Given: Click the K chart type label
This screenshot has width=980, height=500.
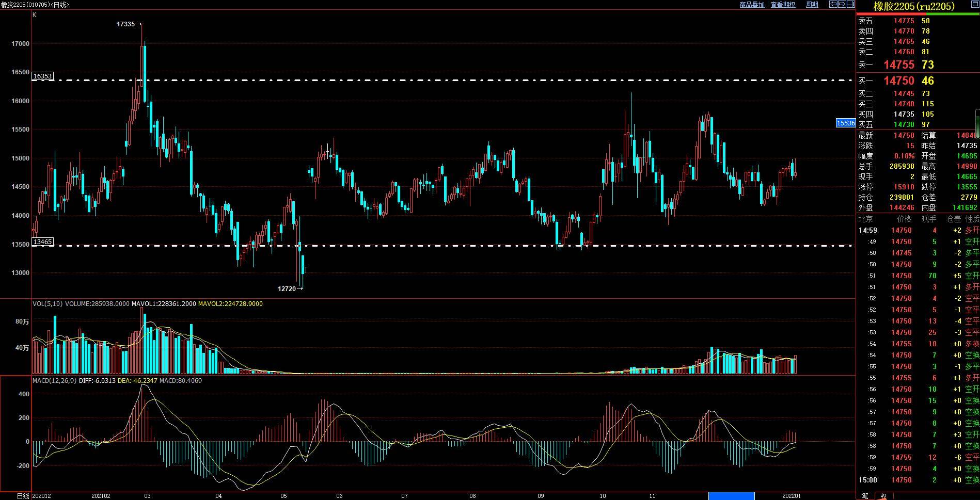Looking at the screenshot, I should point(35,15).
